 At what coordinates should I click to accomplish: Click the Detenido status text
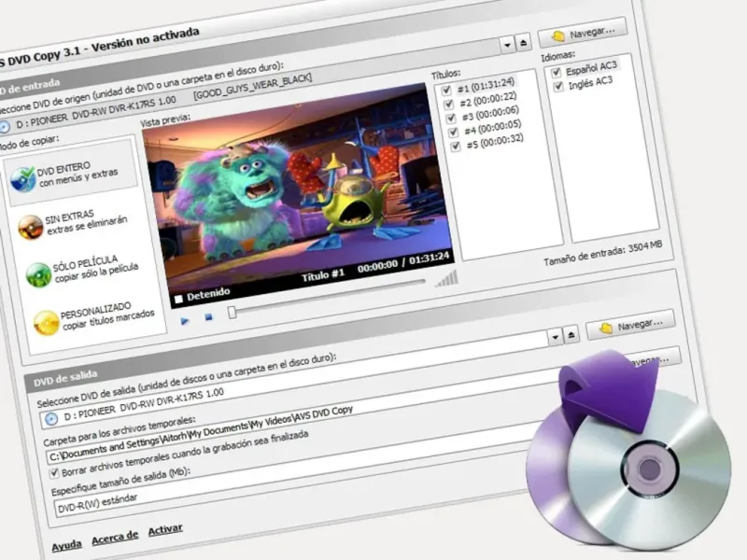coord(208,294)
